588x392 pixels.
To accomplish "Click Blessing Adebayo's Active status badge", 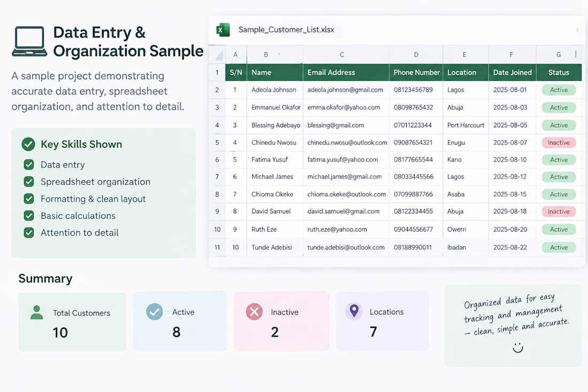I will point(559,125).
